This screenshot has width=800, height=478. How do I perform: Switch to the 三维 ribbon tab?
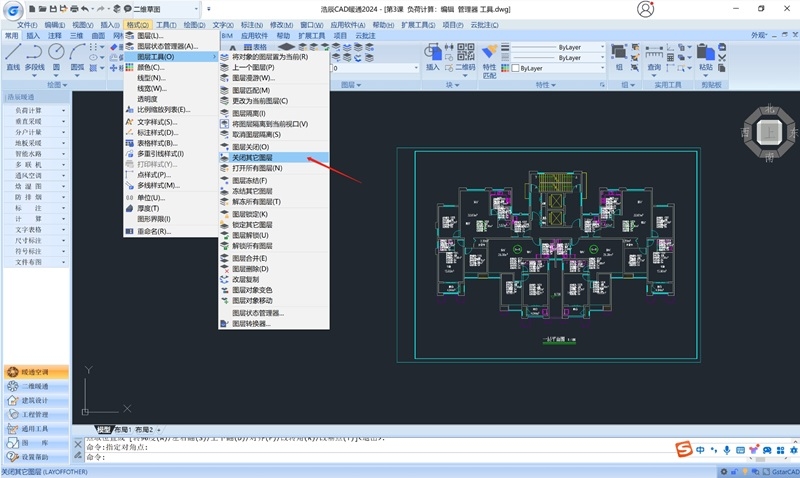click(x=77, y=35)
